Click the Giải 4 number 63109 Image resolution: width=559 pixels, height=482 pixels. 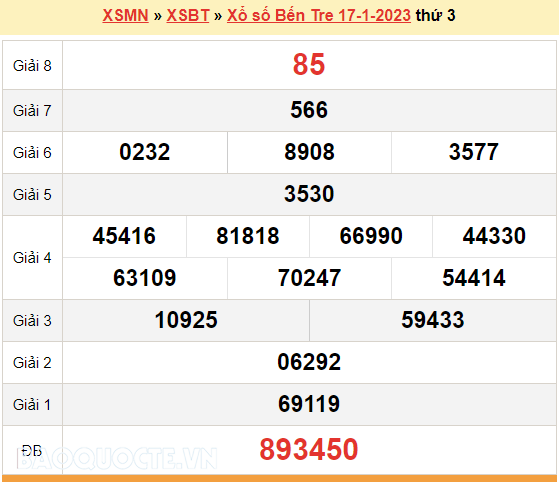pyautogui.click(x=145, y=278)
